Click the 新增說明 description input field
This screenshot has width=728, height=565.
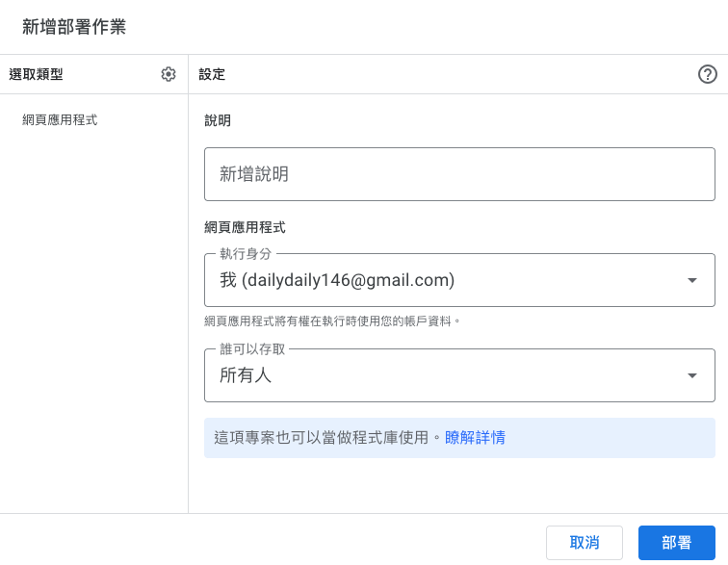tap(459, 174)
